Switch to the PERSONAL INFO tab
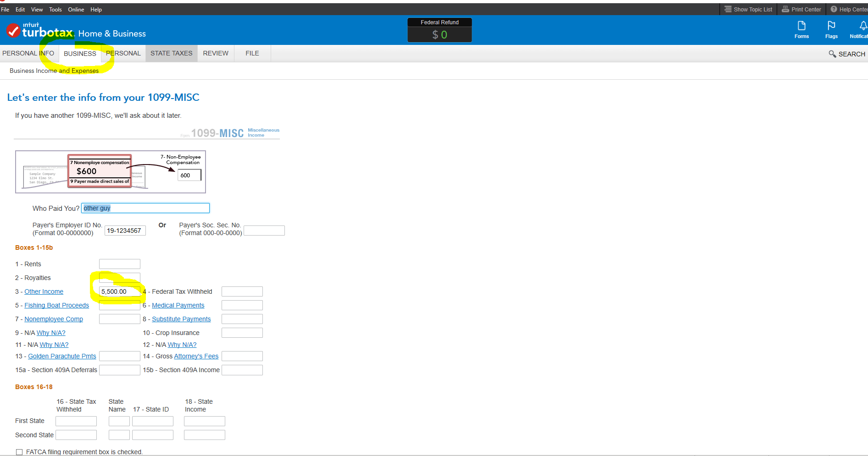 [28, 53]
